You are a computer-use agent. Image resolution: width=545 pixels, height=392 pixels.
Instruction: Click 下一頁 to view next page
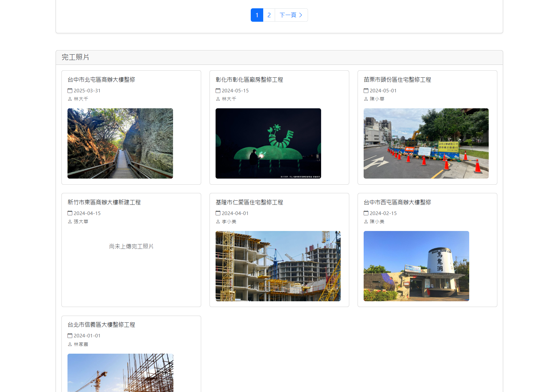(x=289, y=15)
